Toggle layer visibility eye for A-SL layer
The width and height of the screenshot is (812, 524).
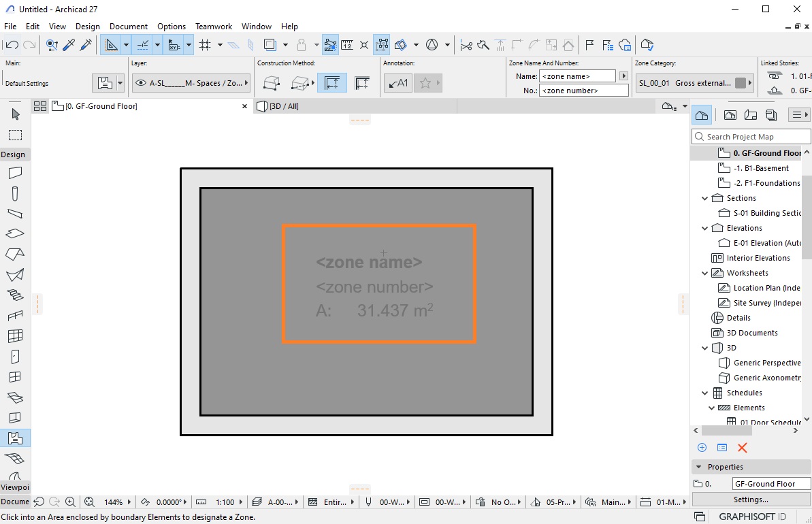pyautogui.click(x=140, y=83)
